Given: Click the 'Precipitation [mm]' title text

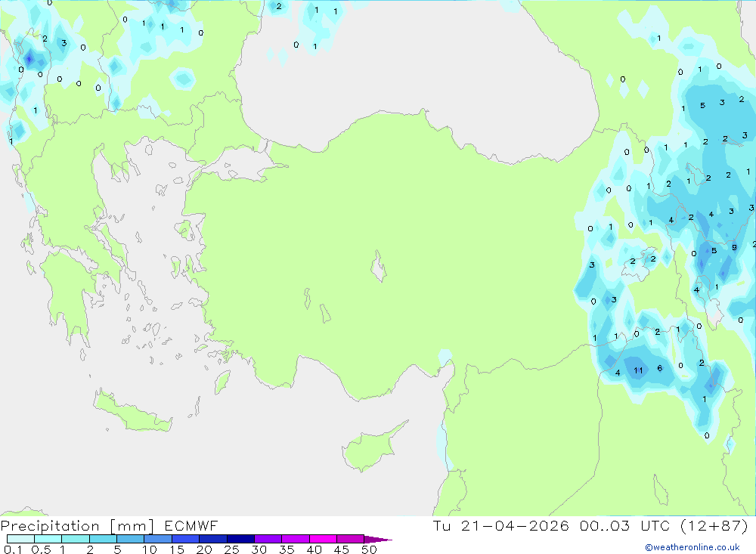Looking at the screenshot, I should point(77,526).
